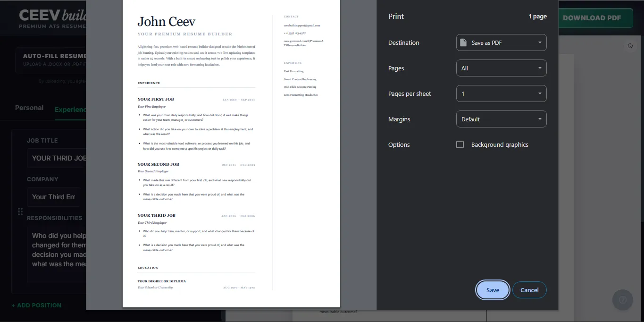Click the info icon at top right
The image size is (644, 322).
(630, 46)
